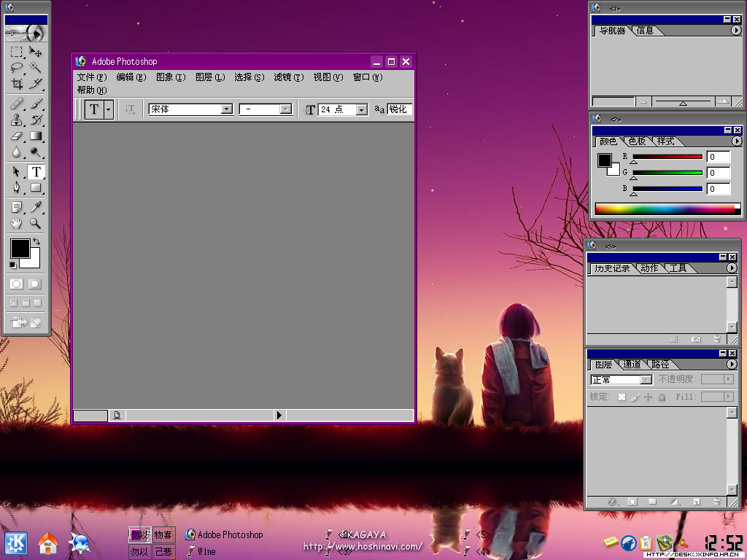Swap foreground and background colors
The width and height of the screenshot is (747, 560).
point(36,241)
